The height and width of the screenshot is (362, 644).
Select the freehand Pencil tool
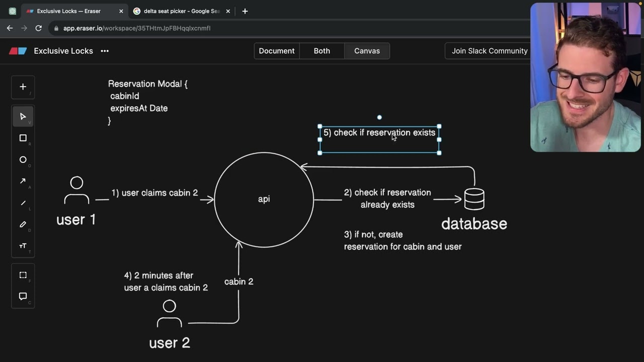(x=23, y=225)
